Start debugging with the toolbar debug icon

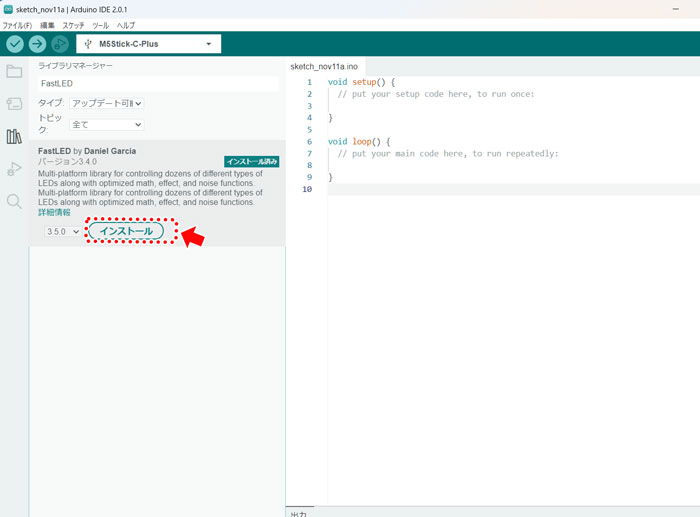tap(60, 44)
